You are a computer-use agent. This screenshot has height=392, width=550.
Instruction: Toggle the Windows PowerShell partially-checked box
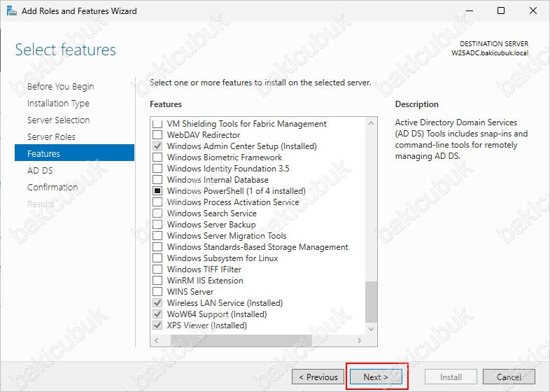pos(157,191)
